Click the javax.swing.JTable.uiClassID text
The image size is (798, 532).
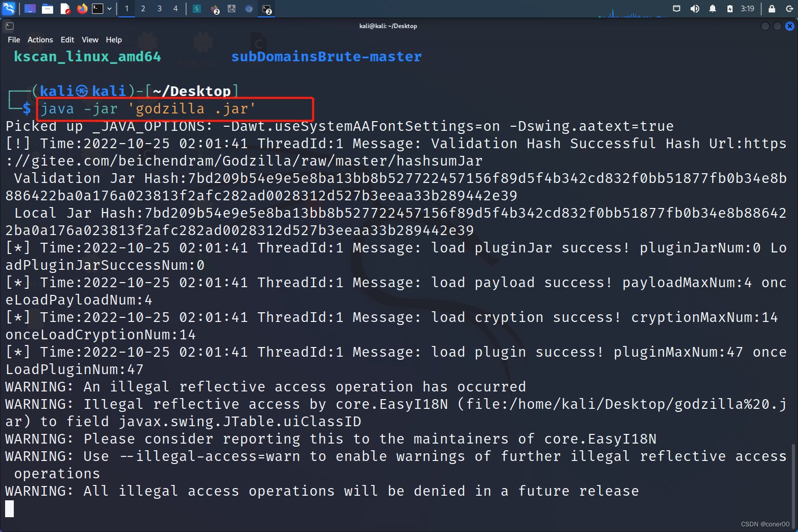pyautogui.click(x=240, y=422)
